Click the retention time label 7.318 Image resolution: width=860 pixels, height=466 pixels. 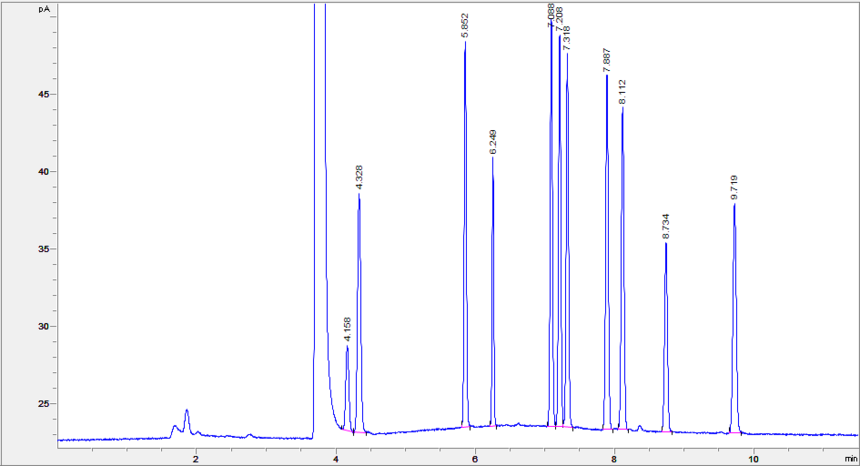pyautogui.click(x=567, y=38)
